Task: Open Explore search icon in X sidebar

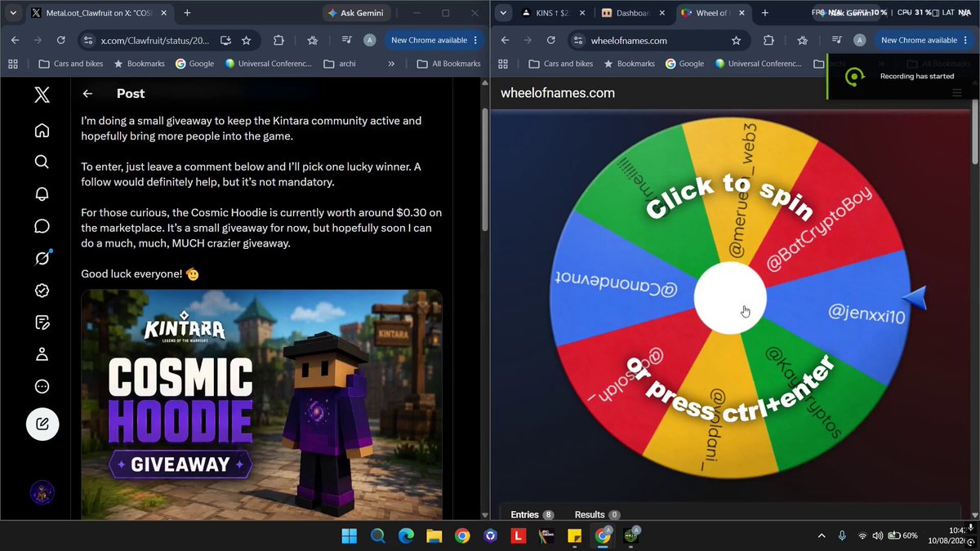Action: click(42, 162)
